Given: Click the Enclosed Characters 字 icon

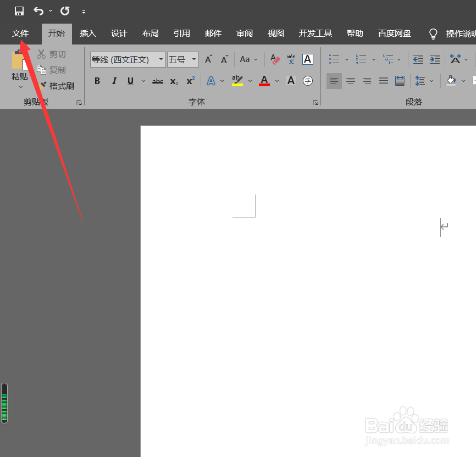Looking at the screenshot, I should (x=307, y=81).
